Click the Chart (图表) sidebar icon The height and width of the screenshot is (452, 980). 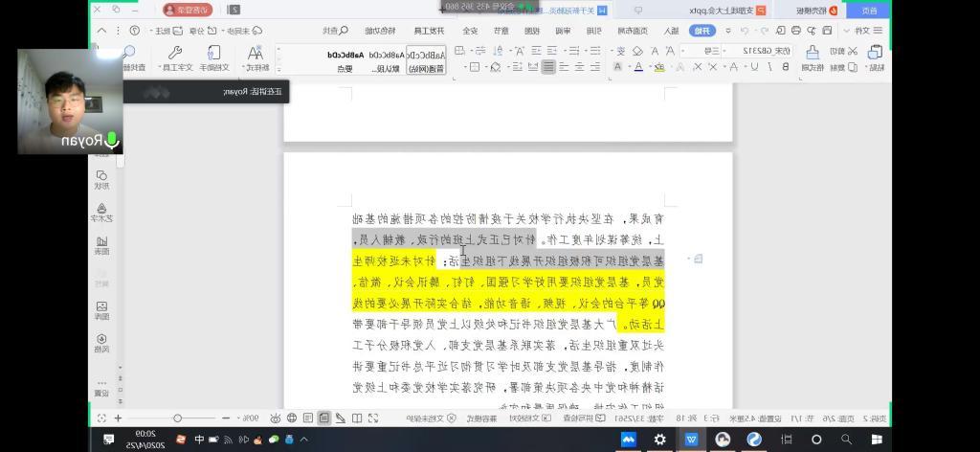pyautogui.click(x=101, y=241)
